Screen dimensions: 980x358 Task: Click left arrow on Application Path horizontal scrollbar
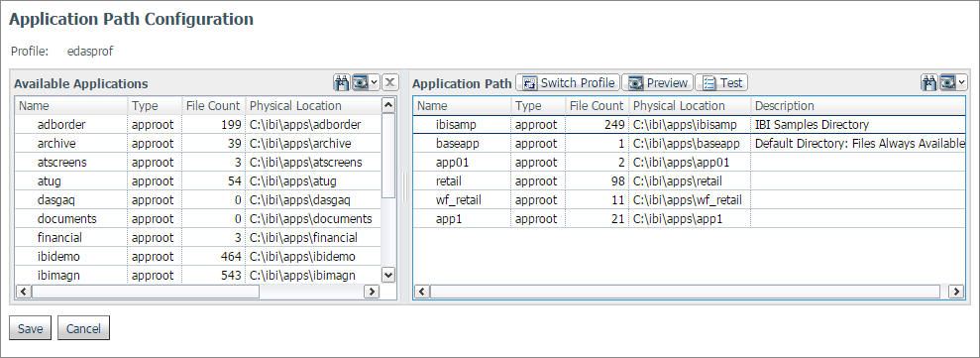tap(421, 291)
